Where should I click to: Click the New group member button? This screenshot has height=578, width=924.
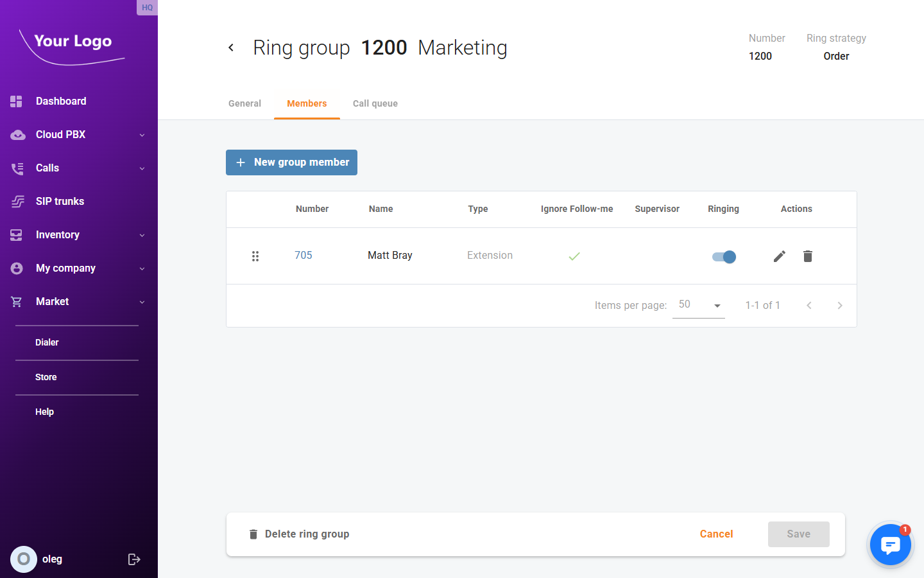coord(291,162)
